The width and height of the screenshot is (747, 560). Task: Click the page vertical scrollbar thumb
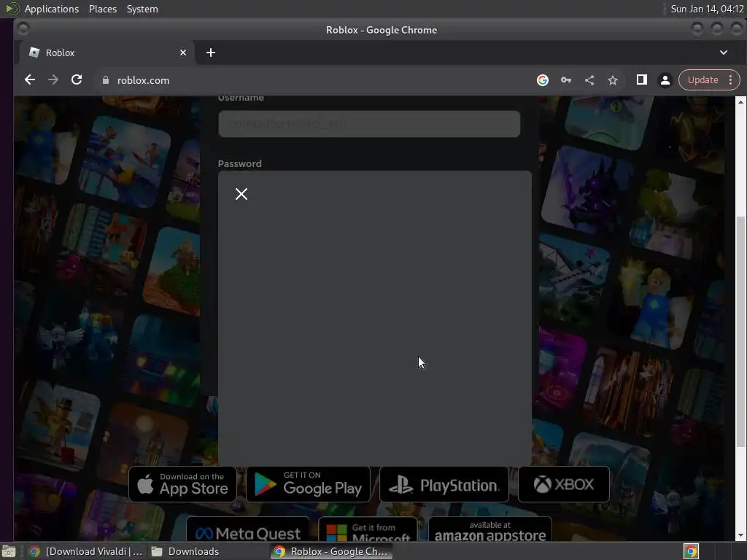(x=740, y=331)
